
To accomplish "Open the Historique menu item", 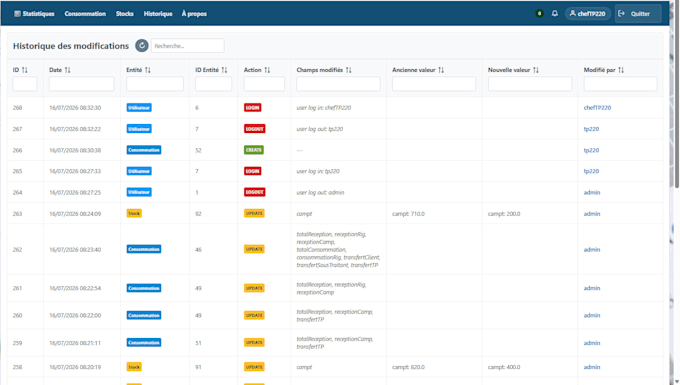I will pos(158,14).
